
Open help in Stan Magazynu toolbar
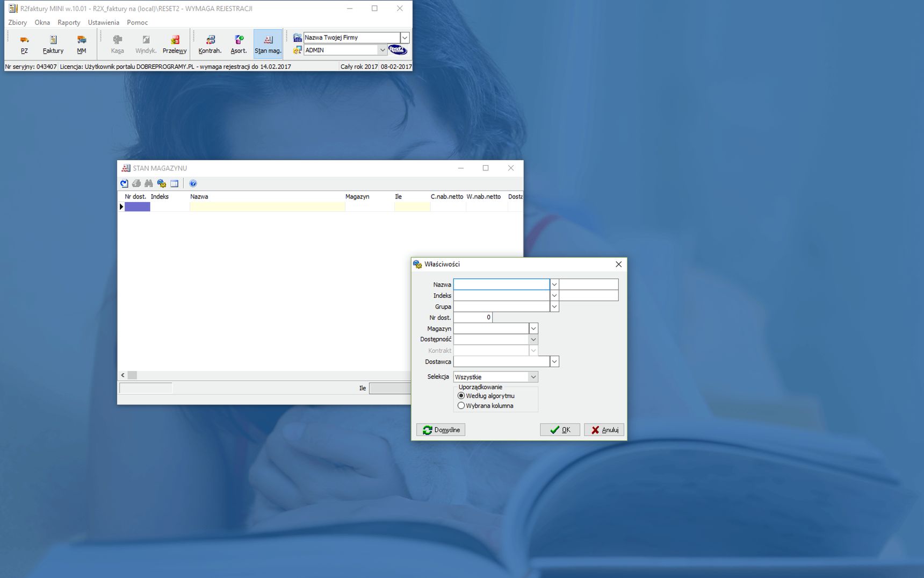193,183
